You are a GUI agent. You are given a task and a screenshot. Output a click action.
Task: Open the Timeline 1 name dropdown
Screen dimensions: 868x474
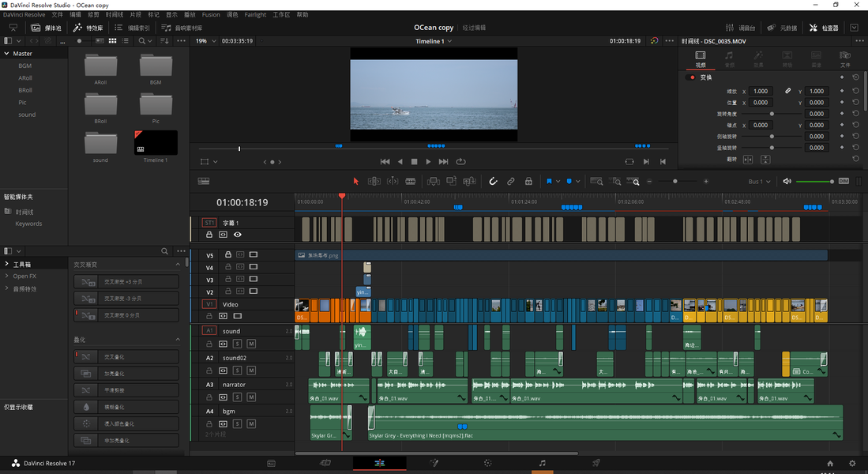click(x=434, y=41)
